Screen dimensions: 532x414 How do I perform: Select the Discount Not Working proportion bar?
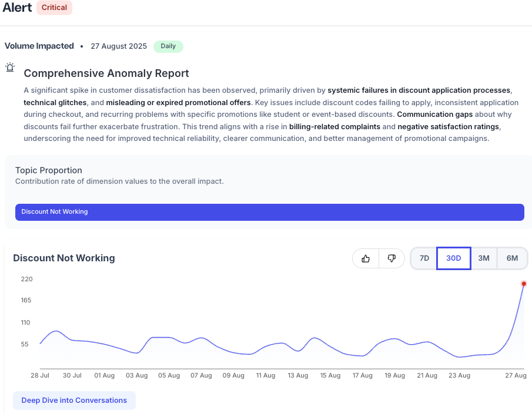tap(270, 212)
